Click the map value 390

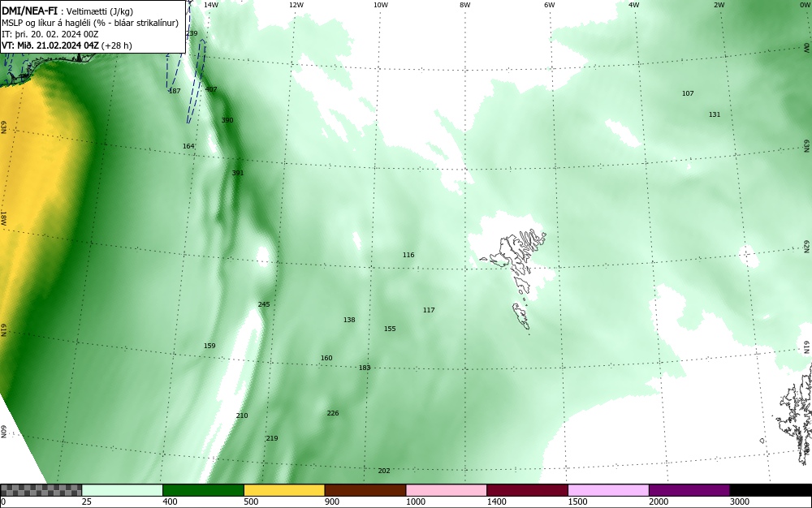pyautogui.click(x=227, y=120)
